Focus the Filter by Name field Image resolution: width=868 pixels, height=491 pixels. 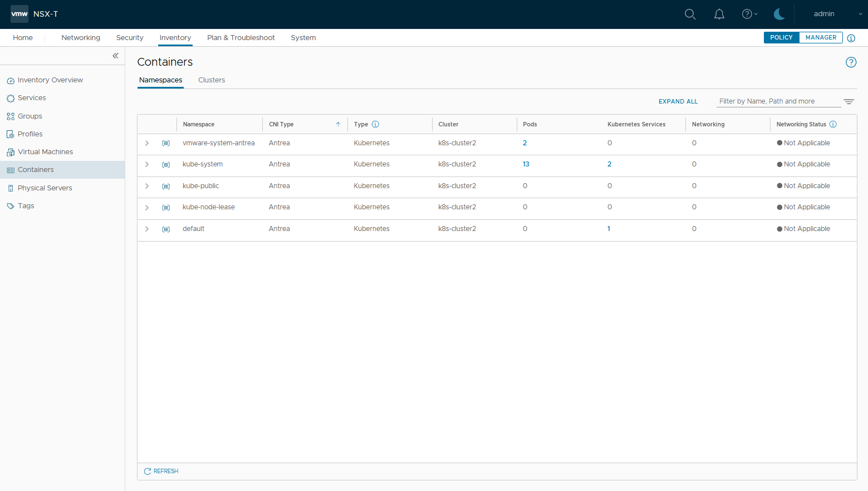point(778,101)
